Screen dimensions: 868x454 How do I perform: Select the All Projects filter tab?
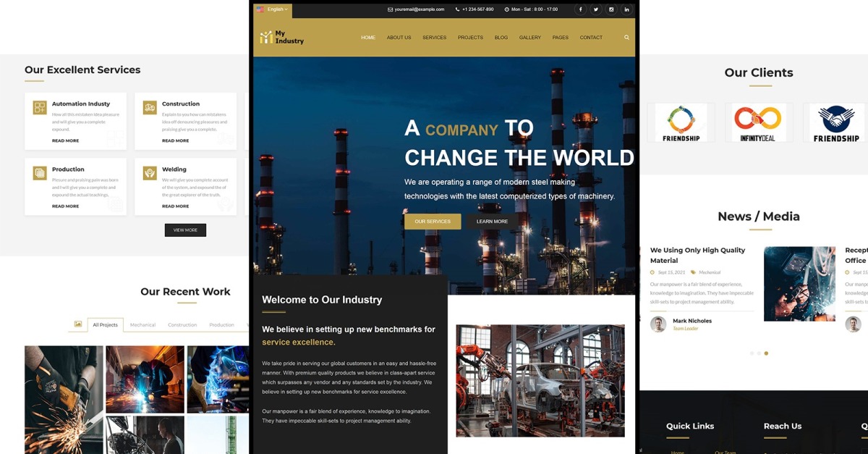(106, 325)
